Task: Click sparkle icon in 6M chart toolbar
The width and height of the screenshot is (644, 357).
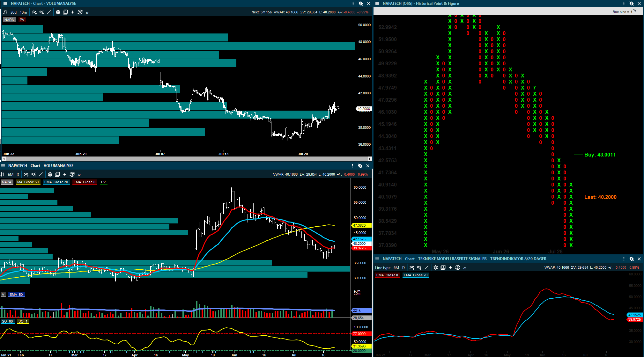Action: (x=65, y=174)
